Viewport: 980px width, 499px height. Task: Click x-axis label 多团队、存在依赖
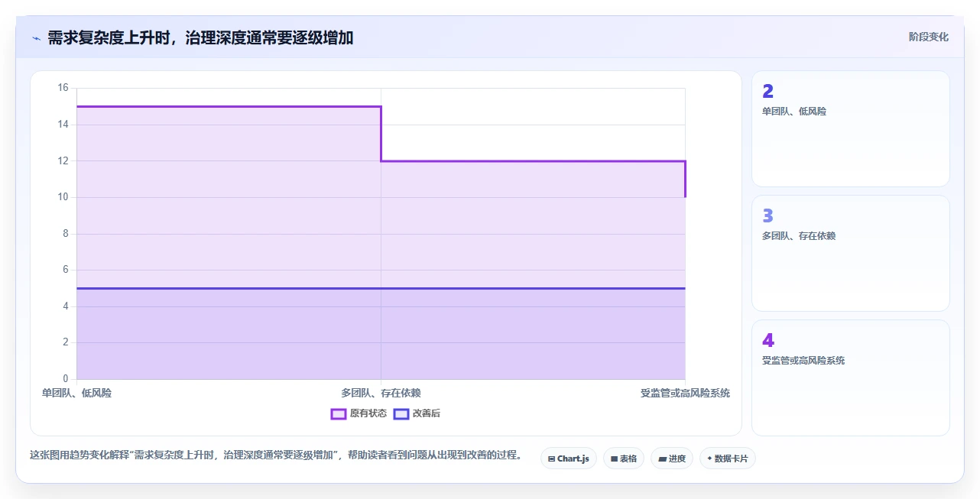(x=381, y=393)
